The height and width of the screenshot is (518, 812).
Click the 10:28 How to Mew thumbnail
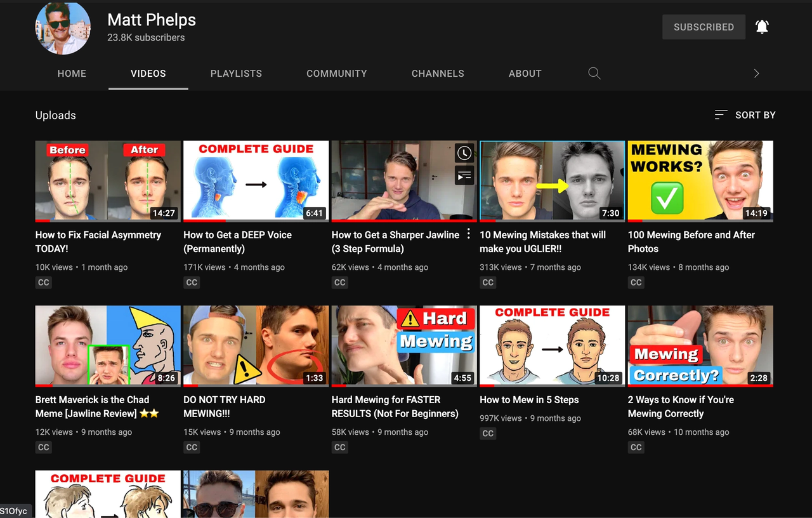pos(552,346)
